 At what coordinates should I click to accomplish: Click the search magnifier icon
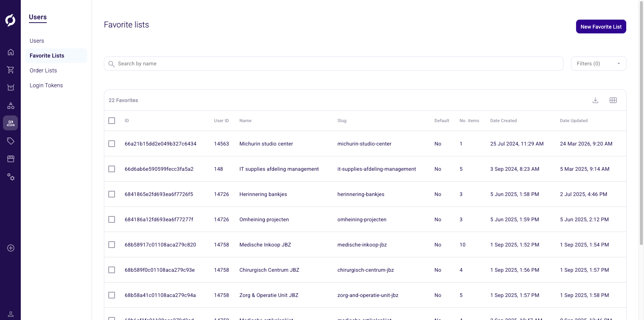point(111,64)
